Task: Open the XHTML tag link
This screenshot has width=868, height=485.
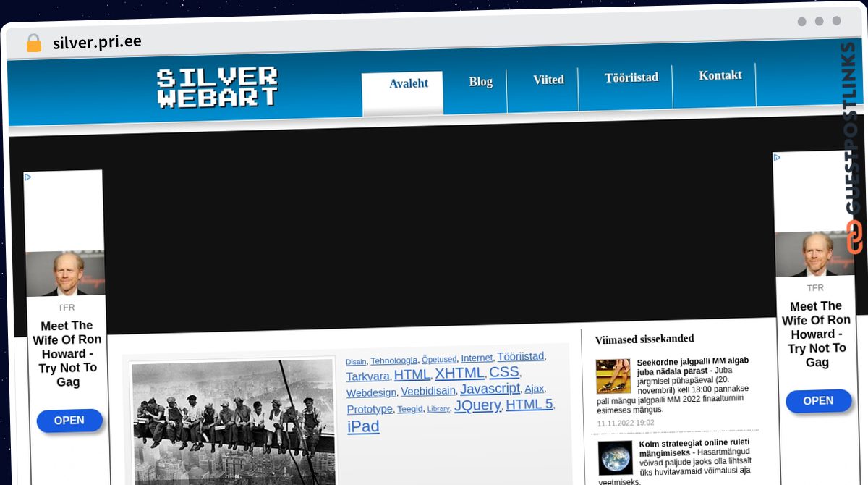Action: (459, 373)
